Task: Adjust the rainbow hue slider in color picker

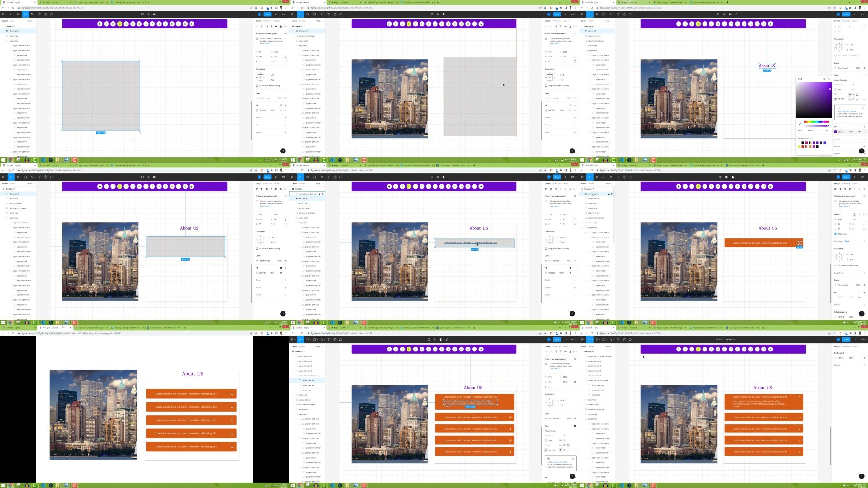Action: 816,122
